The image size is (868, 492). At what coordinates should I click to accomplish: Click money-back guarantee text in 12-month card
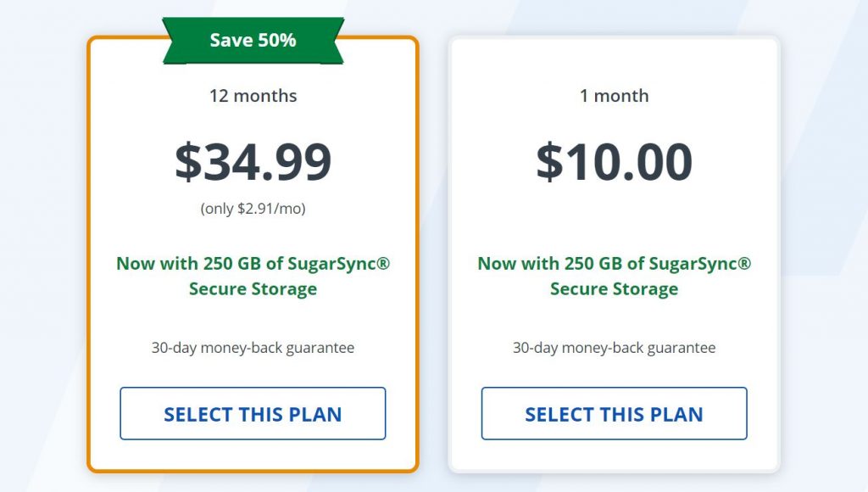coord(253,348)
